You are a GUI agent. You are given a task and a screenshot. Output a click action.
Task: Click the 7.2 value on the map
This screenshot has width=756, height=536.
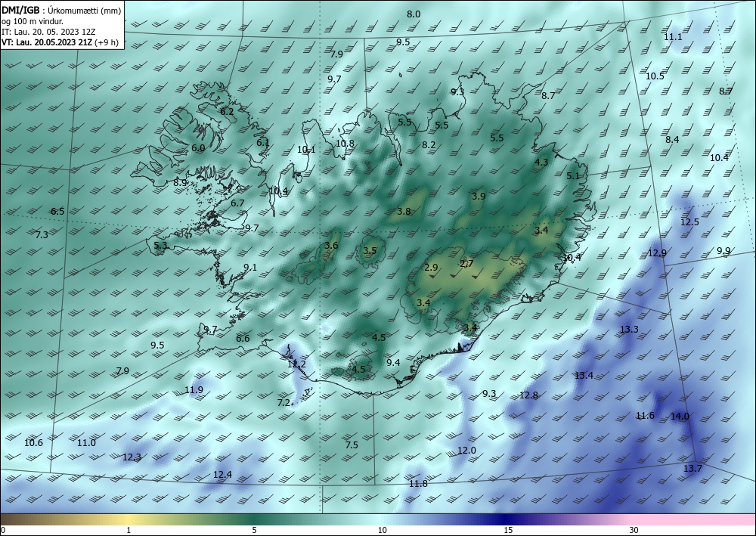coord(284,402)
